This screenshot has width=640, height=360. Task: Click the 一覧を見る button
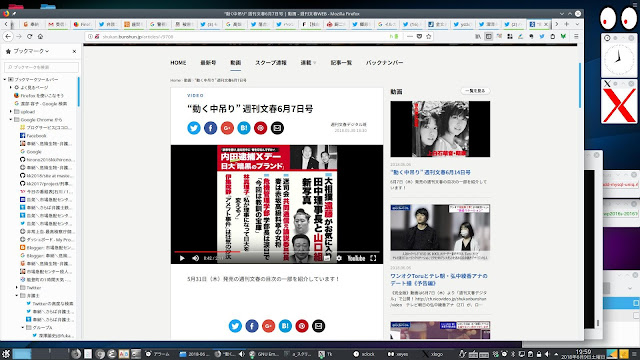pyautogui.click(x=476, y=91)
